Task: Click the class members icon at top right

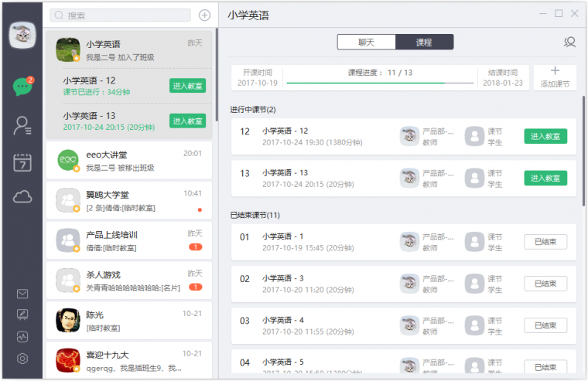Action: 570,43
